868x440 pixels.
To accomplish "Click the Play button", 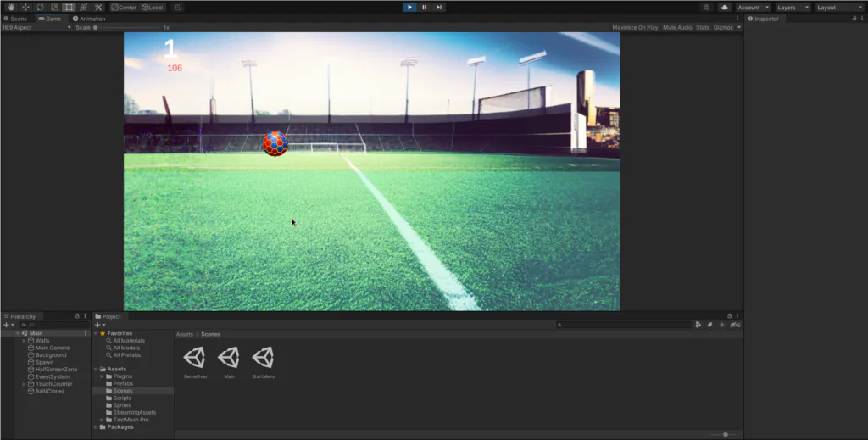I will click(409, 7).
